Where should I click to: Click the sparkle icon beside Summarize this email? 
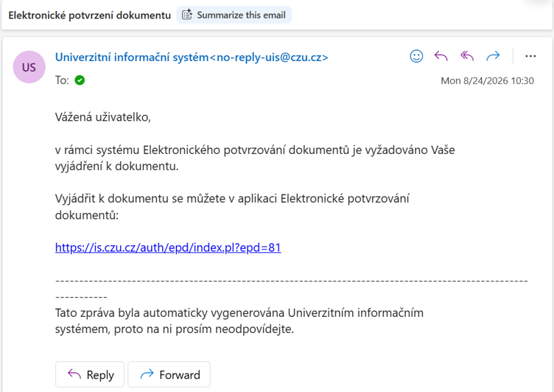click(187, 15)
